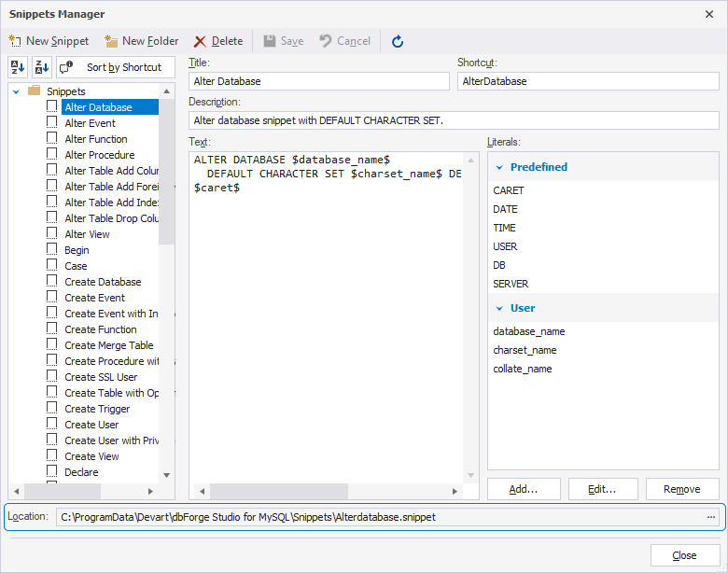Screen dimensions: 728x573
Task: Click tree vertical scrollbar down arrow
Action: [x=167, y=475]
